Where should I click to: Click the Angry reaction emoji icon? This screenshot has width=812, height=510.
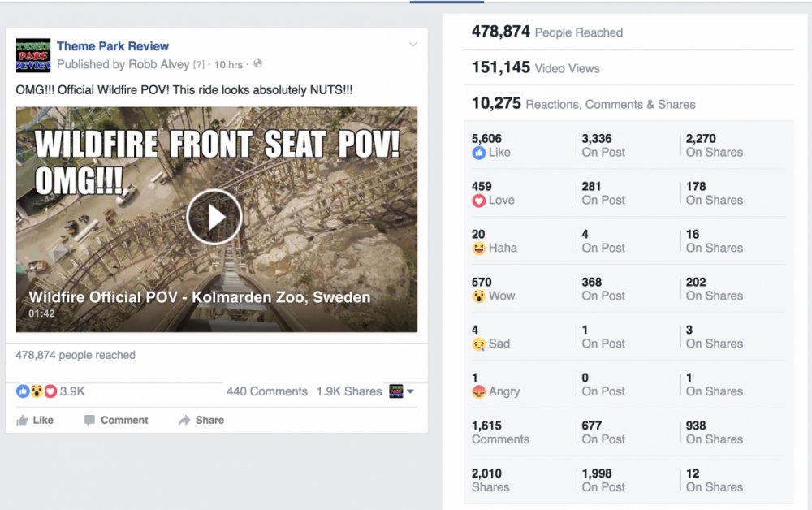[479, 392]
